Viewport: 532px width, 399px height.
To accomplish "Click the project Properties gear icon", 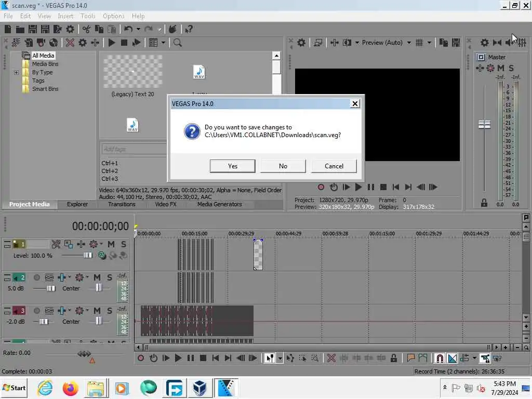I will 70,29.
